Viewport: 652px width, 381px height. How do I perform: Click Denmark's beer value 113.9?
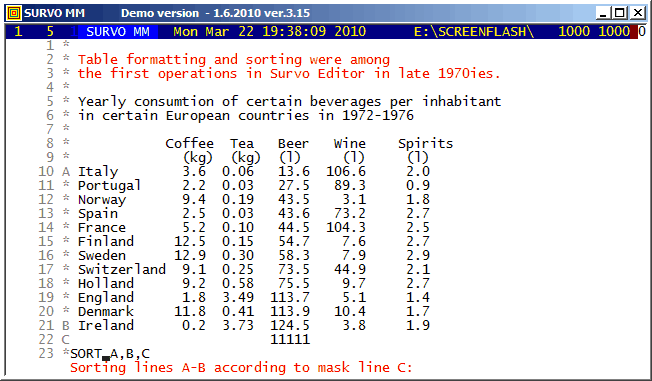point(290,312)
